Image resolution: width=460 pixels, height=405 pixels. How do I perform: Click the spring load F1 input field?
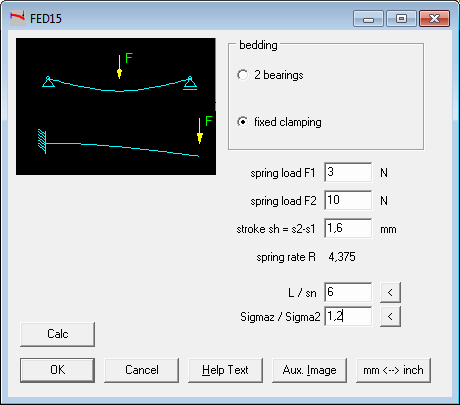pos(348,172)
